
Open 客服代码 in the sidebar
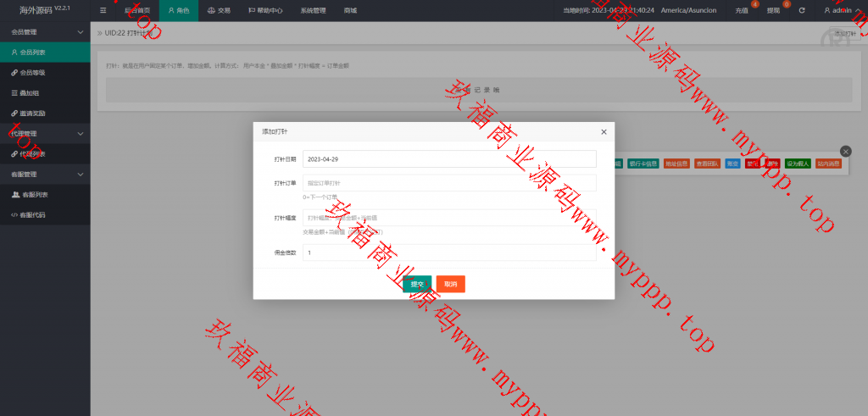(x=34, y=215)
